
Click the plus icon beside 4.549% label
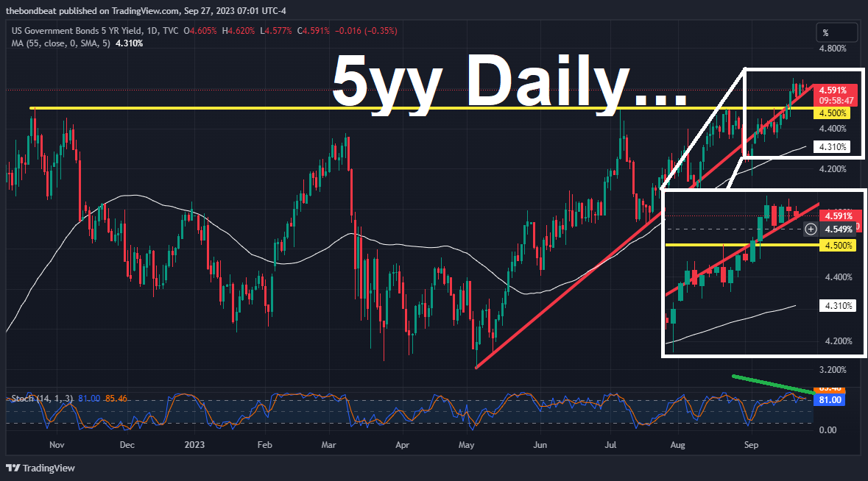coord(811,229)
